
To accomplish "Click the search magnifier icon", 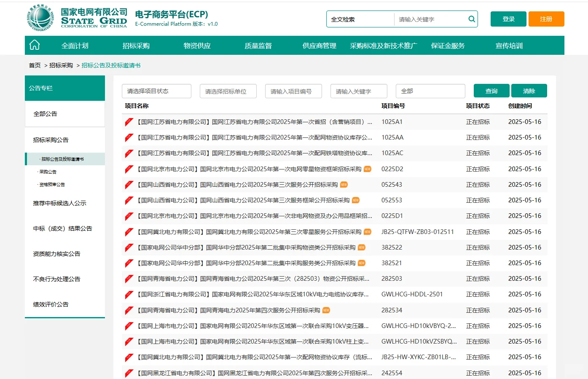I will pyautogui.click(x=471, y=19).
